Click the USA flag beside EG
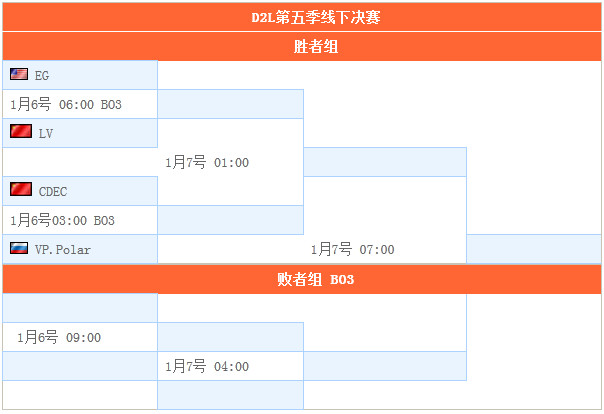 point(19,74)
